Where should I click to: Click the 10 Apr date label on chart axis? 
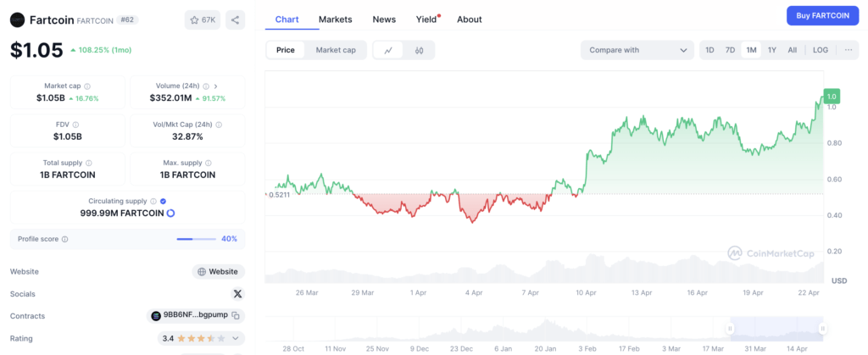pyautogui.click(x=586, y=292)
